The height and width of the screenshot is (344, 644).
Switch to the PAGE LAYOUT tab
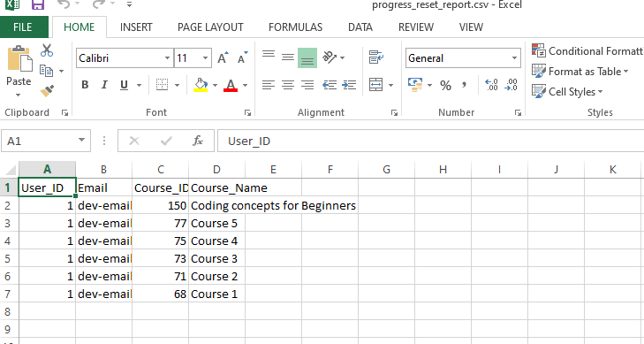210,27
